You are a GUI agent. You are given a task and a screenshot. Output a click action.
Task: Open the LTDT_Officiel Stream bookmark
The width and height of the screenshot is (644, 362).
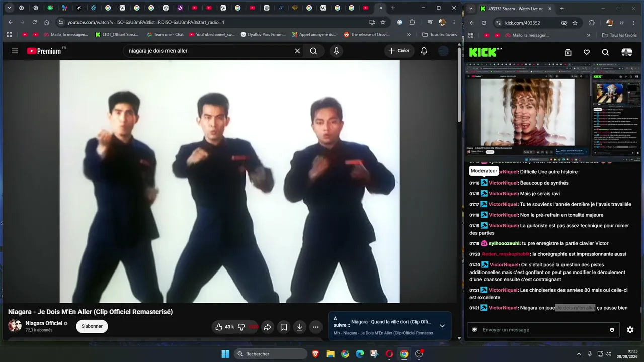[x=116, y=35]
